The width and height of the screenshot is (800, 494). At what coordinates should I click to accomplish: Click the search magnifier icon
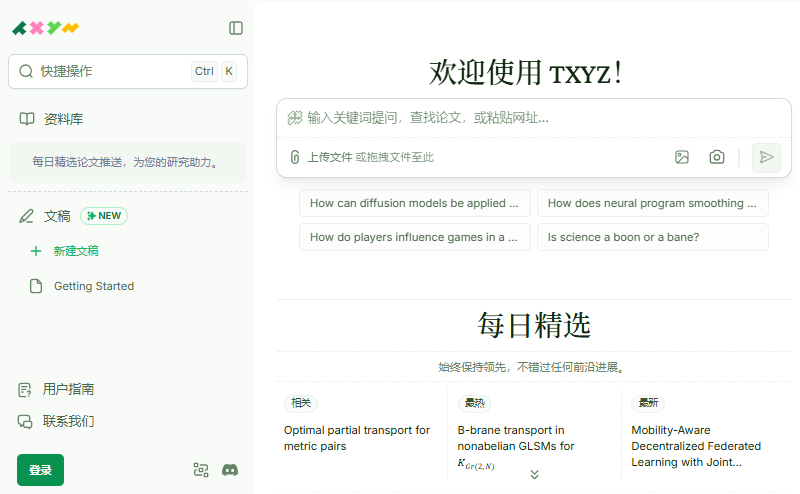tap(26, 71)
